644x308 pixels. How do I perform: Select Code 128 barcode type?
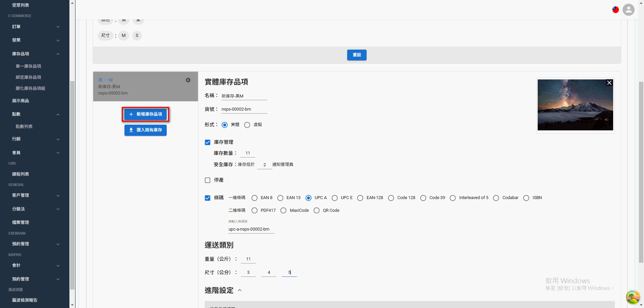(391, 198)
